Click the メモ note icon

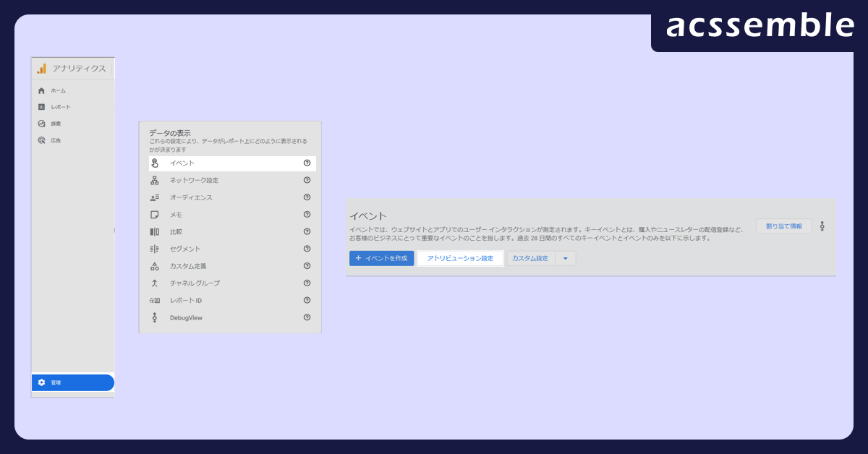pos(154,215)
